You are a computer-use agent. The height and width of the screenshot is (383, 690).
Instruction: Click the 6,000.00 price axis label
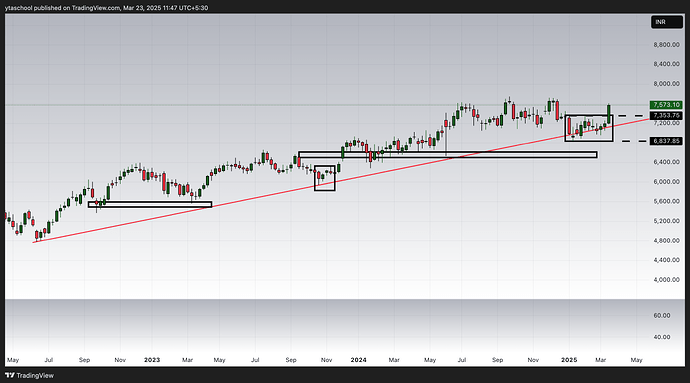[x=666, y=181]
